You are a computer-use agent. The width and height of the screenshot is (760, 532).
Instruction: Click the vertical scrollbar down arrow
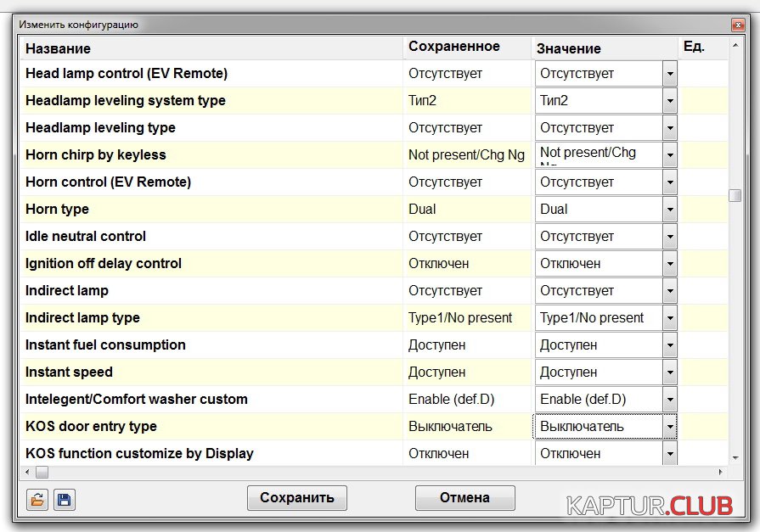tap(735, 459)
